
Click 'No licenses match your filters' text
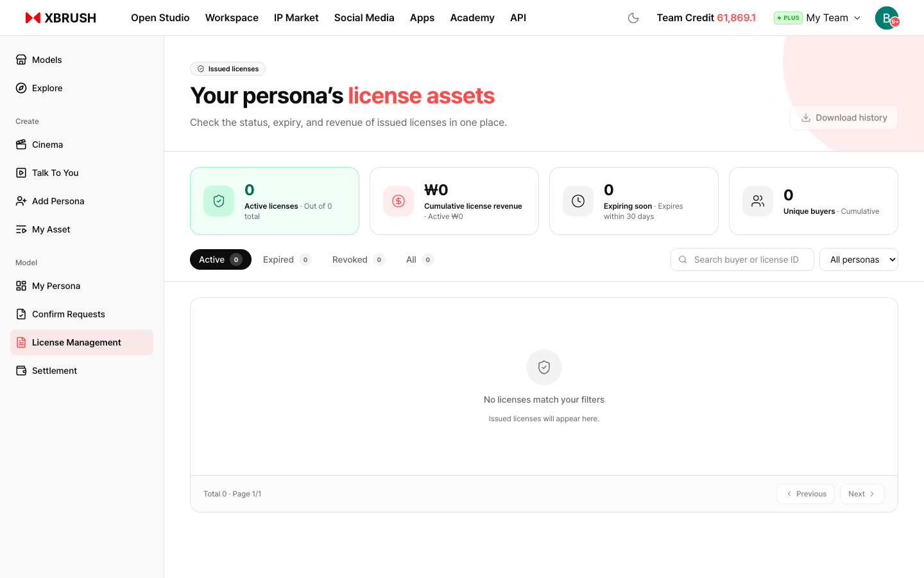[544, 399]
